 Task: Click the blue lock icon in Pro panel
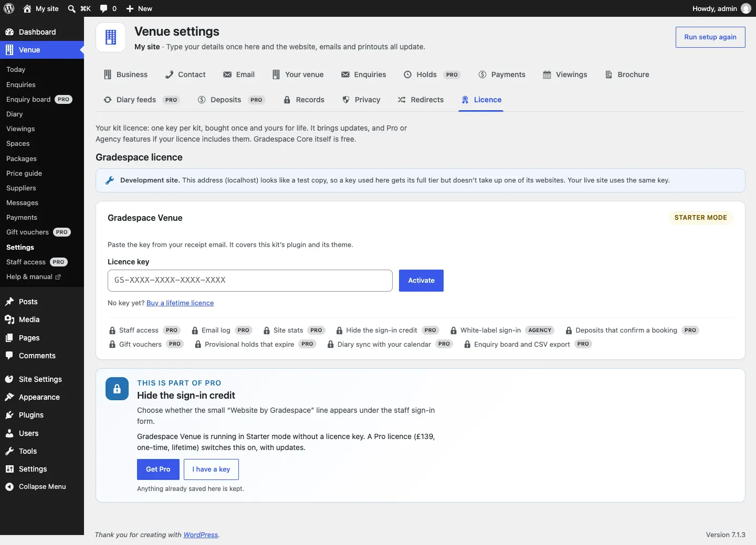[117, 389]
